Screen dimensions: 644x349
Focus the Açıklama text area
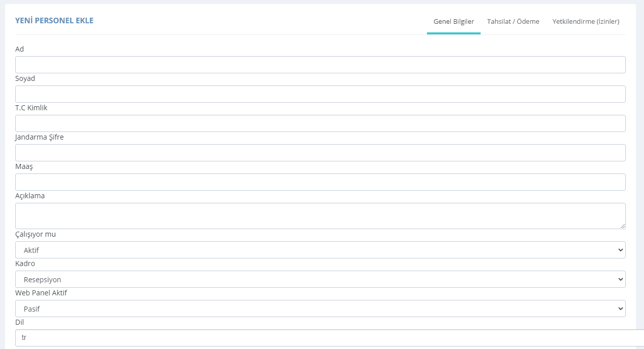point(320,216)
